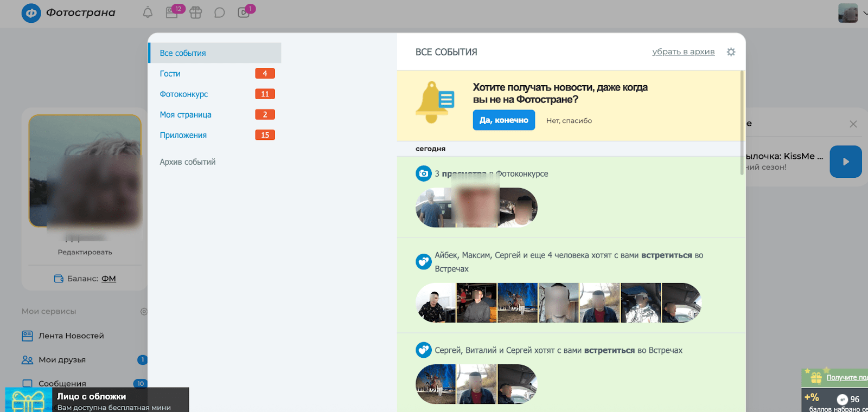Click the gear next to Мои сервисы
The height and width of the screenshot is (412, 868).
tap(144, 312)
